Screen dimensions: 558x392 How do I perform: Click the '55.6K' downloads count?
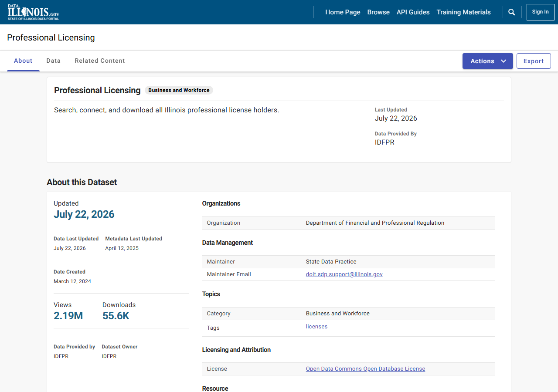point(116,316)
